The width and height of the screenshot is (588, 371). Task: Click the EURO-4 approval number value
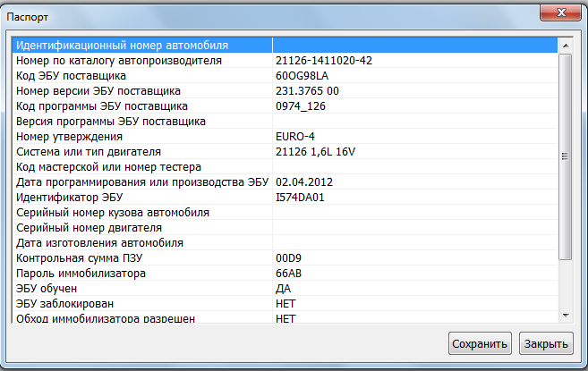(x=296, y=136)
